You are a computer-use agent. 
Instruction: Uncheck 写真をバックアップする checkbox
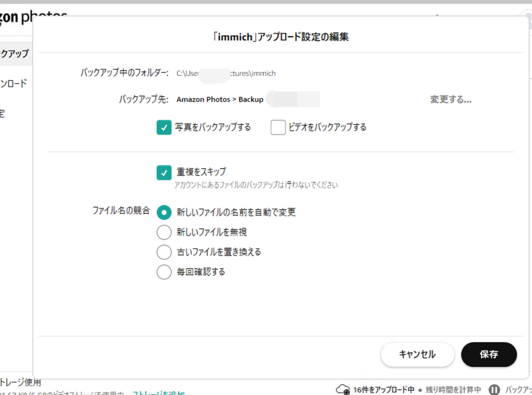click(x=164, y=127)
